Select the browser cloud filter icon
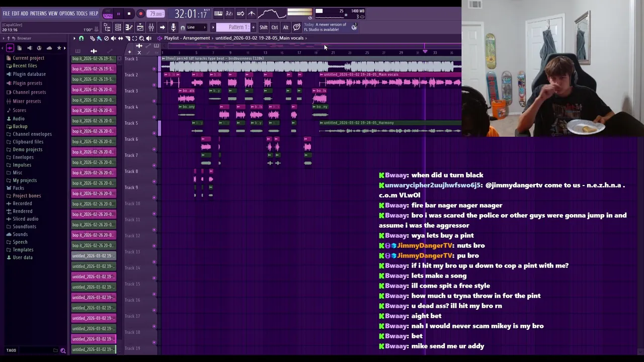 click(x=49, y=48)
